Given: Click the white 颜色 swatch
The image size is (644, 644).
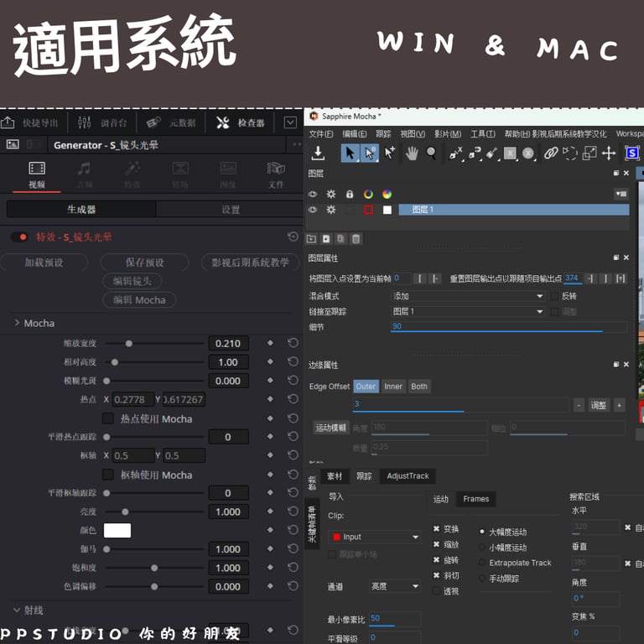Looking at the screenshot, I should (x=117, y=530).
